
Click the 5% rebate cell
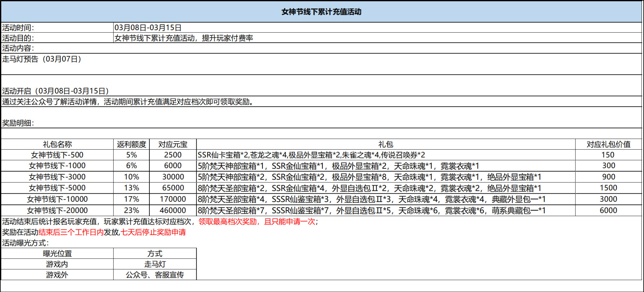[132, 155]
